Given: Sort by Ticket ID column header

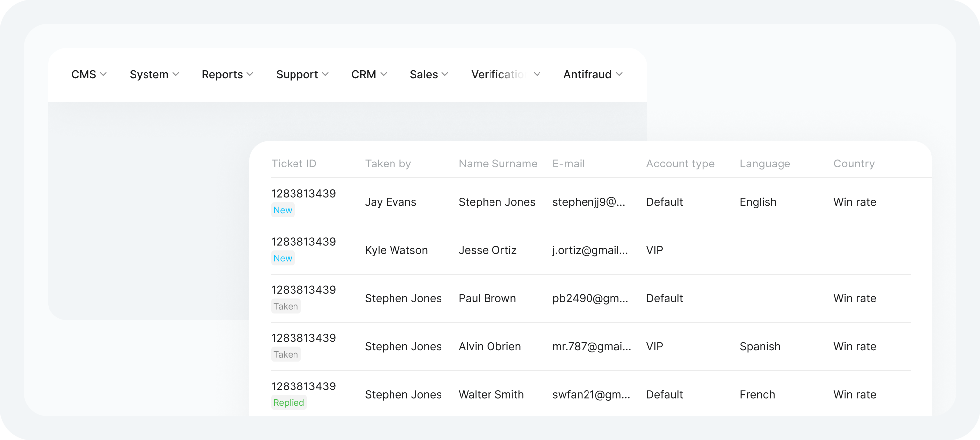Looking at the screenshot, I should pos(294,164).
